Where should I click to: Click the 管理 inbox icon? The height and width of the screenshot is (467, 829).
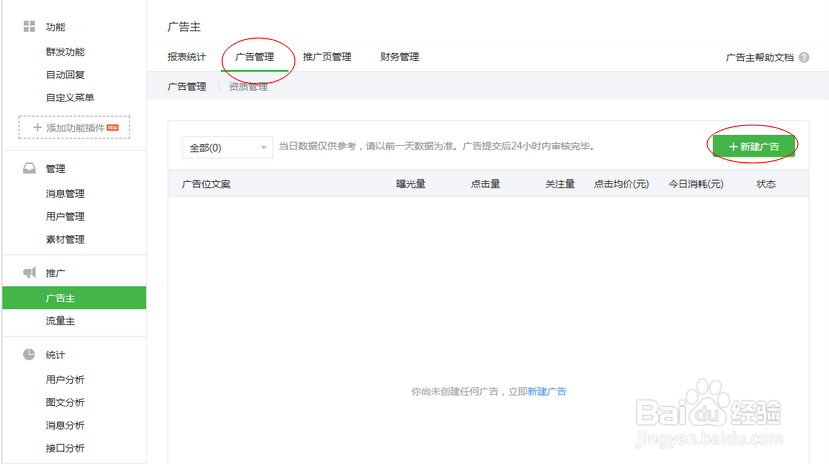coord(29,168)
